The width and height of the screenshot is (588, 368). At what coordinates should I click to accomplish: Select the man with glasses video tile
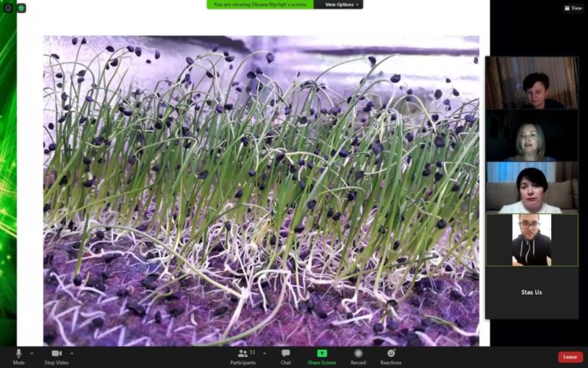click(531, 241)
